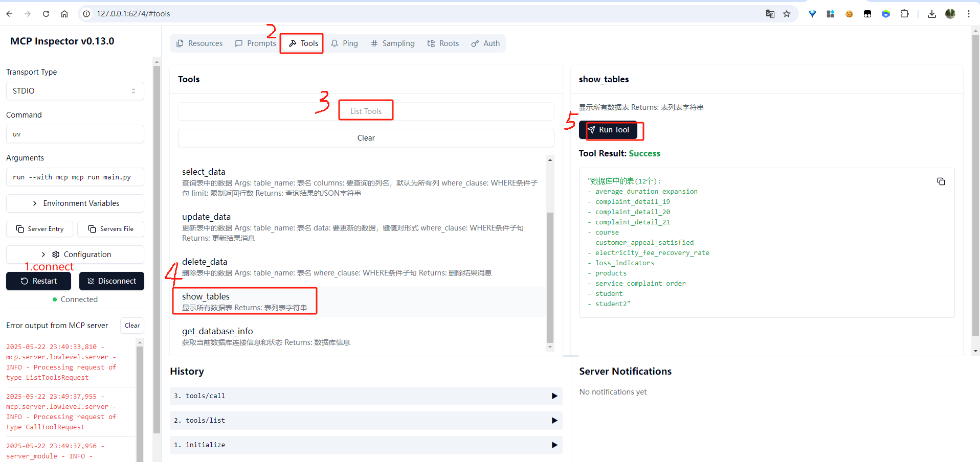Show browser downloads

click(932, 14)
